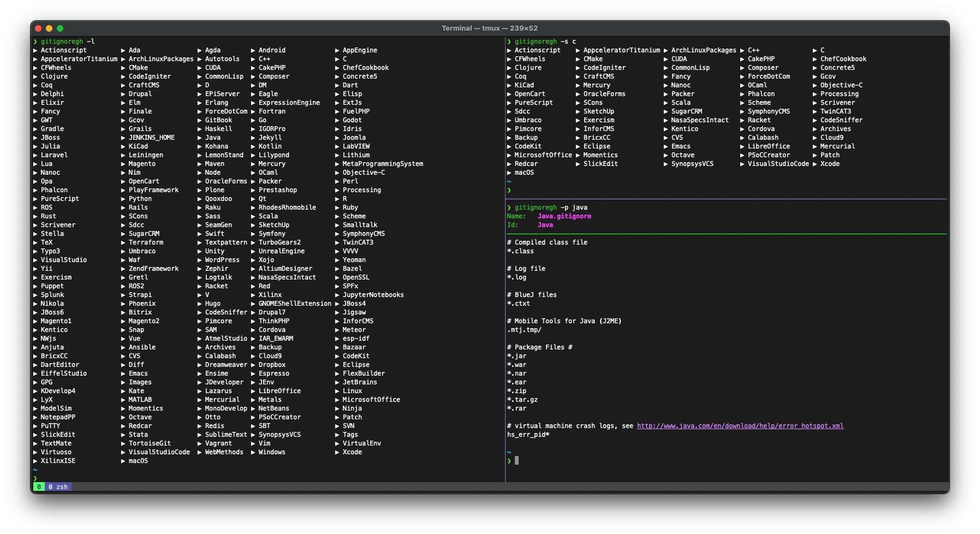
Task: Click the '# Package Files #' comment line
Action: [x=539, y=347]
